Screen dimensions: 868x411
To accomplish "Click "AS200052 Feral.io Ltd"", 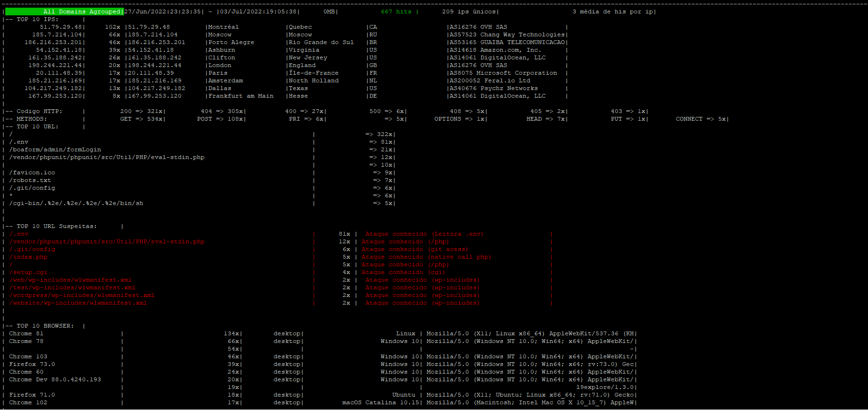I will click(490, 80).
